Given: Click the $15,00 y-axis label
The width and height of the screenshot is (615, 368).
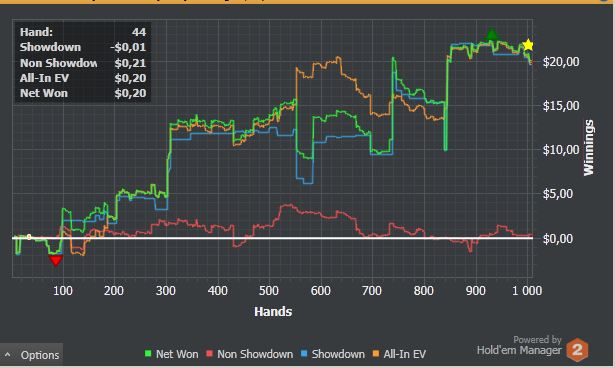Looking at the screenshot, I should pyautogui.click(x=561, y=106).
